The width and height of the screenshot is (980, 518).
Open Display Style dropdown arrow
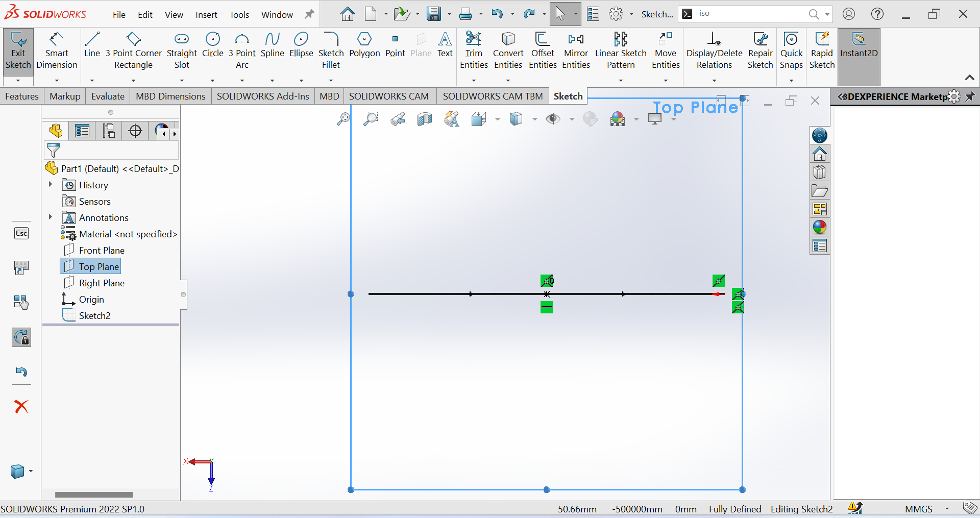coord(534,119)
